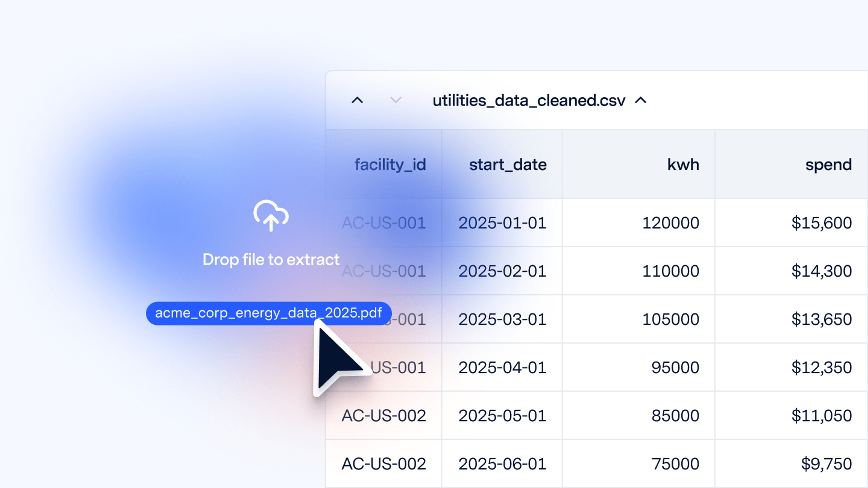Sort by kwh column header

(639, 164)
